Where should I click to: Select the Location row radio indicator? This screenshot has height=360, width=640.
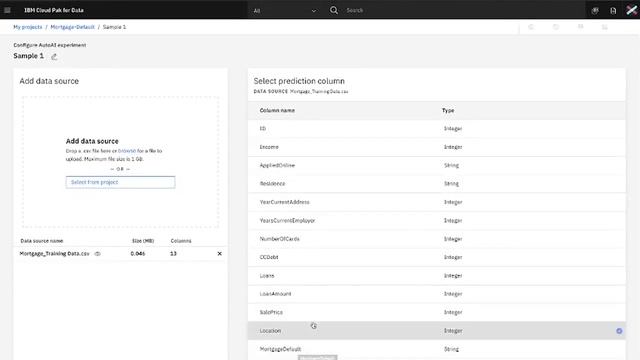click(619, 331)
